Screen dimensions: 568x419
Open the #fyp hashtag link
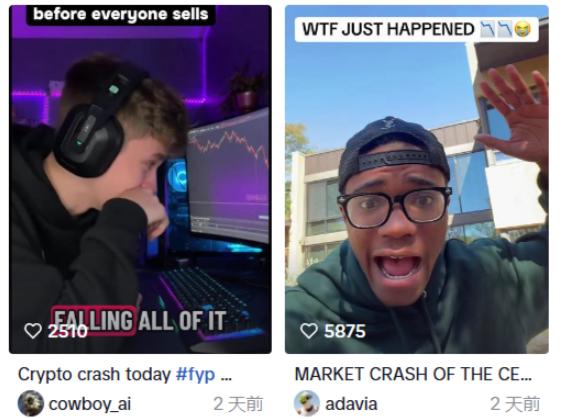(195, 374)
